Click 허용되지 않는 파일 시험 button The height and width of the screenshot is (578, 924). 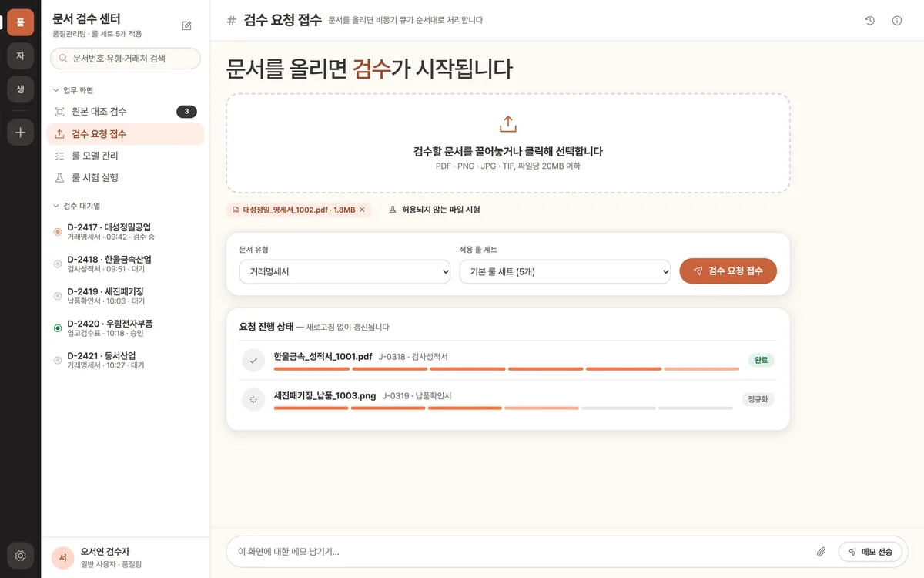pyautogui.click(x=434, y=210)
